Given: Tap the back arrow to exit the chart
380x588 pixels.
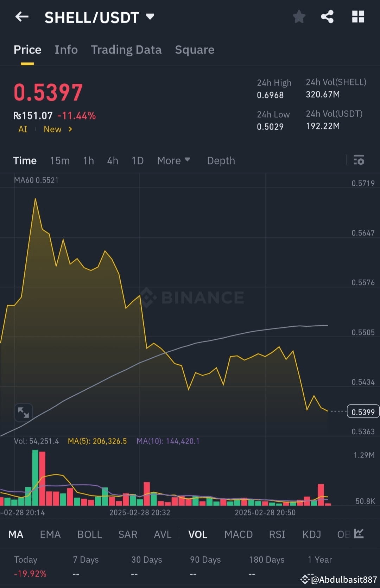Looking at the screenshot, I should click(22, 17).
